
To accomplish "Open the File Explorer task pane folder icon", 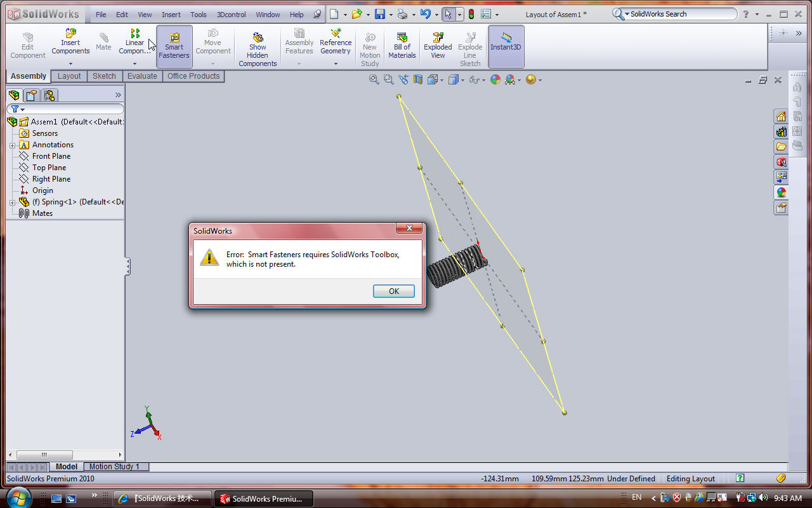I will [x=781, y=147].
